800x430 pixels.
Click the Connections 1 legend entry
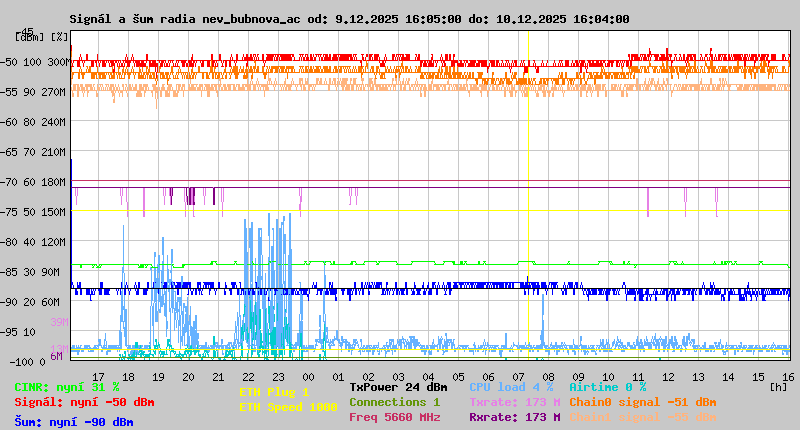point(394,402)
